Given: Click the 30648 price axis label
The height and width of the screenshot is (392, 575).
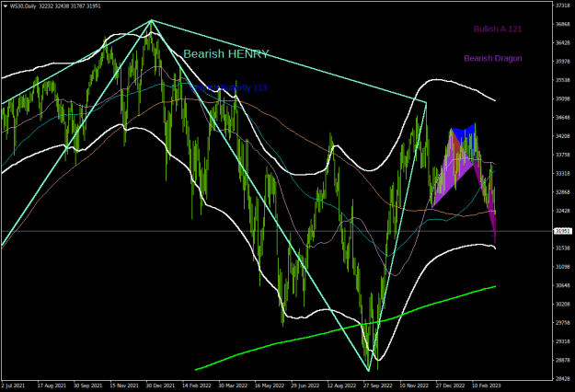Looking at the screenshot, I should click(562, 285).
